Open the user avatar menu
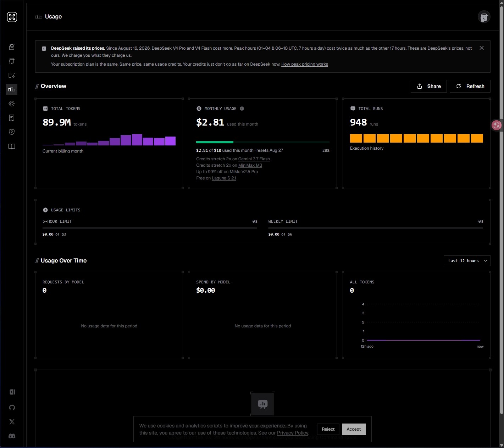Image resolution: width=504 pixels, height=448 pixels. click(x=484, y=17)
